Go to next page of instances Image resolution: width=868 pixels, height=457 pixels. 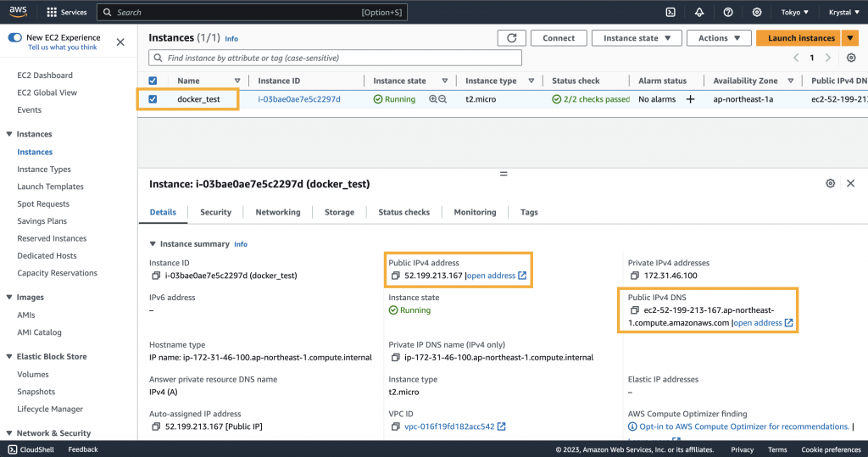(x=828, y=58)
